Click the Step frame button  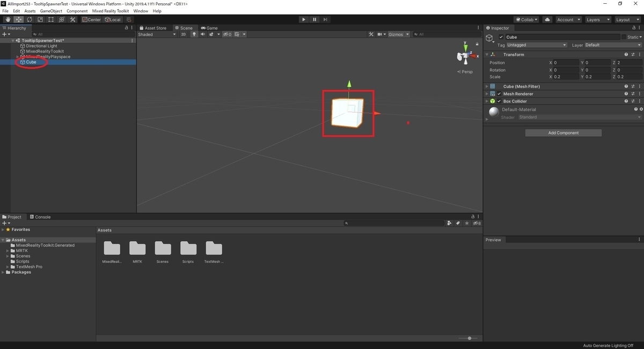(325, 19)
